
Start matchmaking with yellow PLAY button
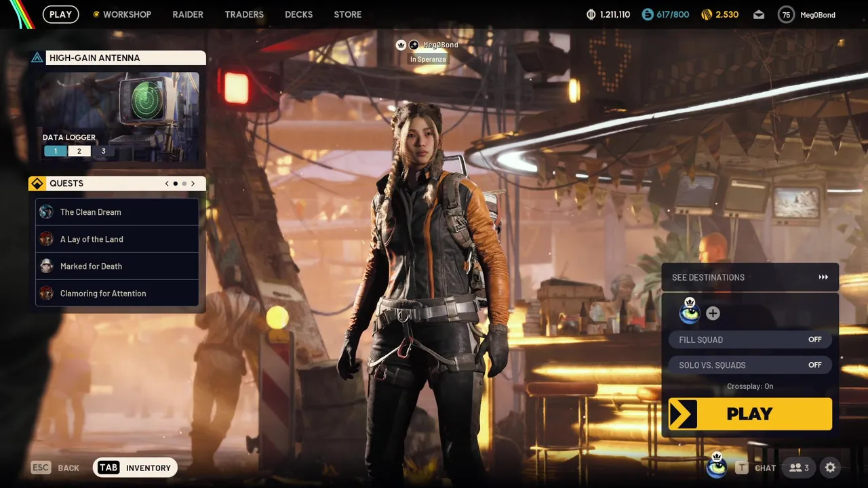[750, 413]
